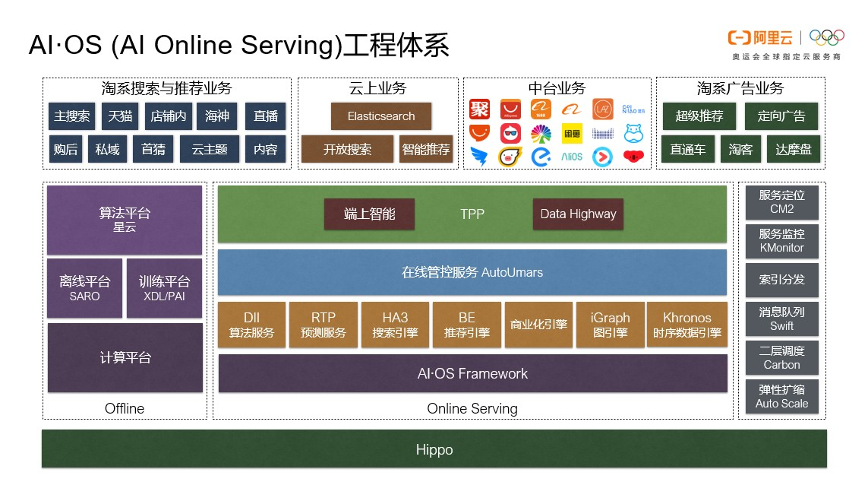Select the 云主题 box

point(210,149)
